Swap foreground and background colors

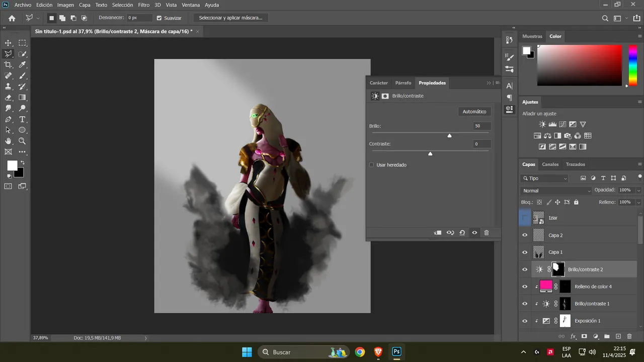pyautogui.click(x=22, y=162)
